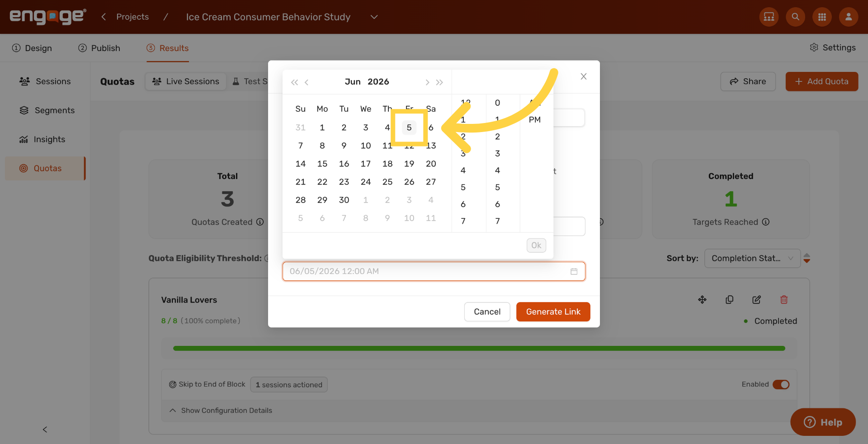Open the Projects breadcrumb link
This screenshot has width=868, height=444.
pos(132,17)
